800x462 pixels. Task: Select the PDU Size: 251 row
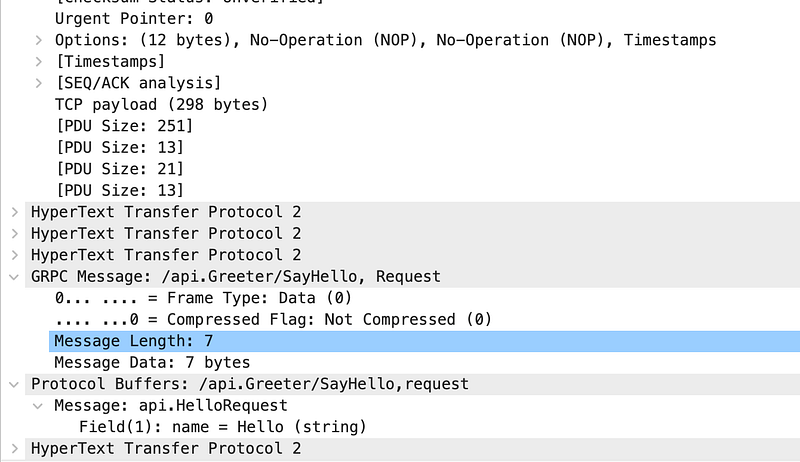coord(124,126)
